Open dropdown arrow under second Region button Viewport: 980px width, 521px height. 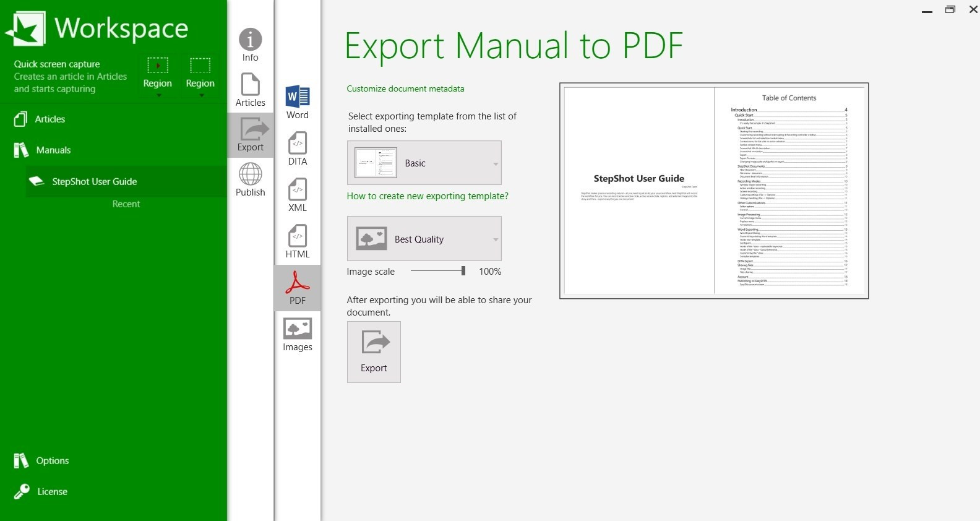pyautogui.click(x=201, y=95)
